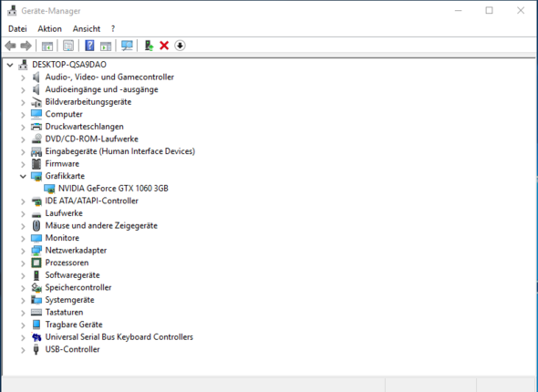This screenshot has height=392, width=538.
Task: Select Universal Serial Bus Keyboard Controllers entry
Action: [x=119, y=336]
